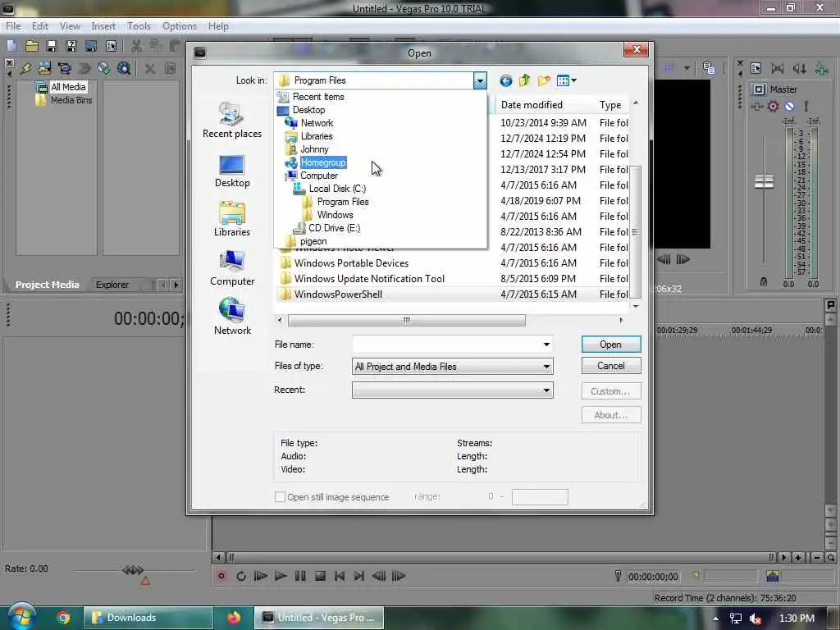The width and height of the screenshot is (840, 630).
Task: Click the Record button in transport bar
Action: click(221, 576)
